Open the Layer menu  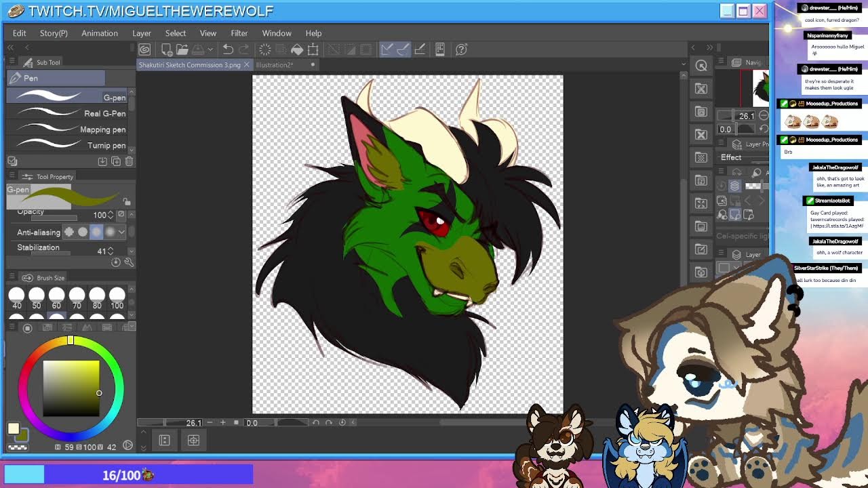pos(142,33)
